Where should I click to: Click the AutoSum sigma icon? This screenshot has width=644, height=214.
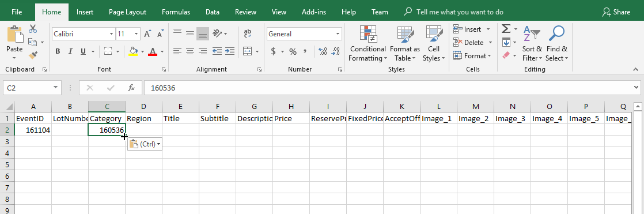(506, 29)
